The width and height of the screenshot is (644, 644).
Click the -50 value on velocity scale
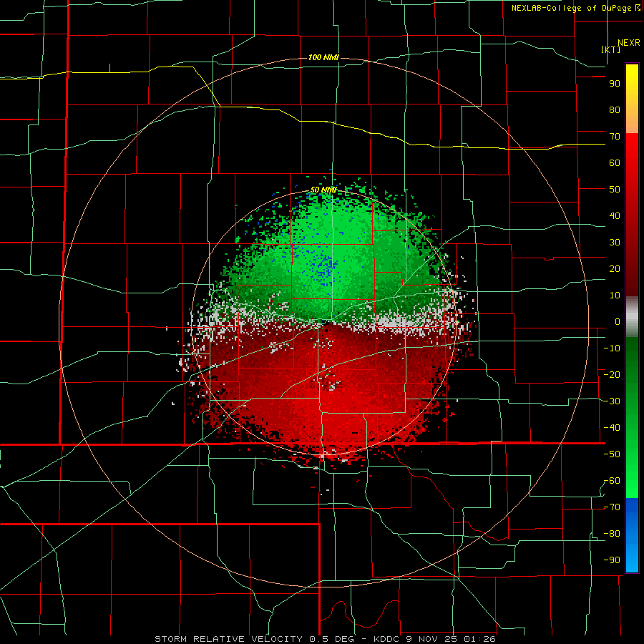point(612,454)
